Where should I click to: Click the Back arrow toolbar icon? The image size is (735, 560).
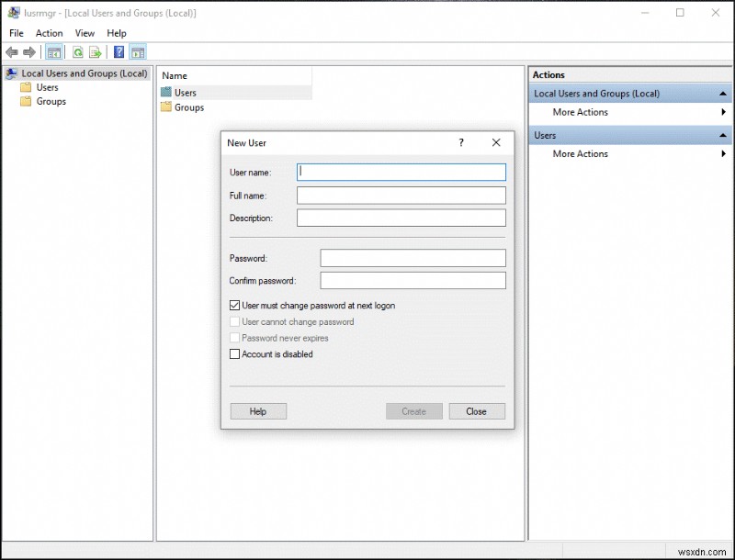coord(12,52)
